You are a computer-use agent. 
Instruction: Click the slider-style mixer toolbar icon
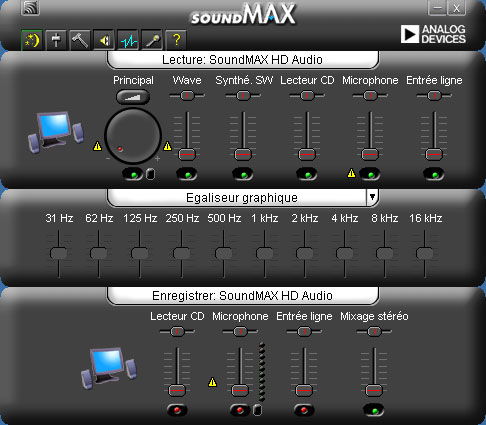pos(56,40)
